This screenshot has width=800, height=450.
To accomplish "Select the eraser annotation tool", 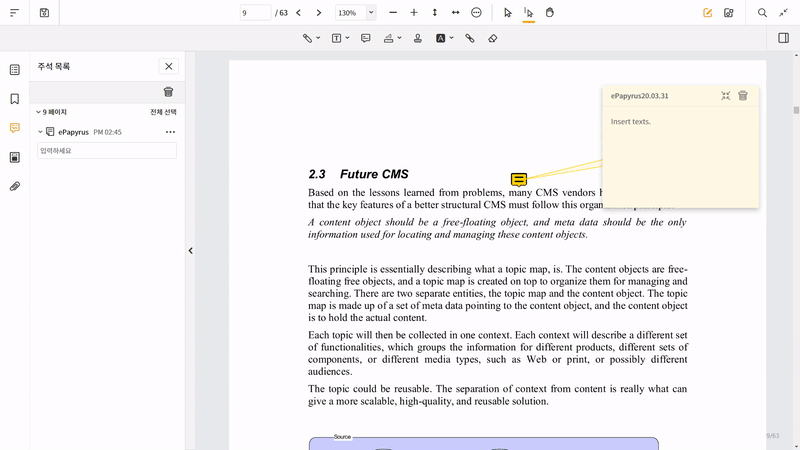I will 492,38.
